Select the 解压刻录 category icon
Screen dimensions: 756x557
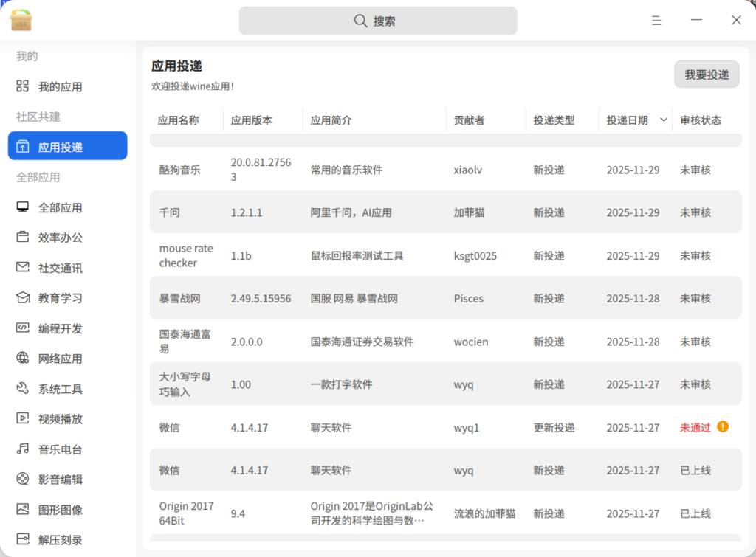click(23, 539)
